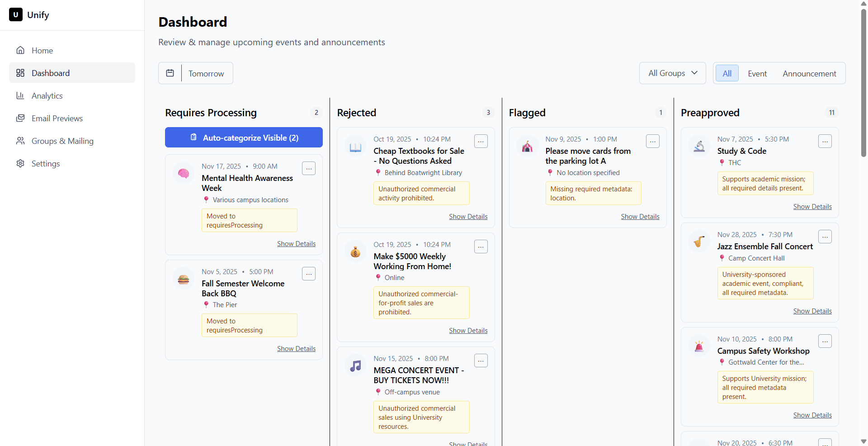This screenshot has height=446, width=868.
Task: Switch to the Event filter tab
Action: 757,73
